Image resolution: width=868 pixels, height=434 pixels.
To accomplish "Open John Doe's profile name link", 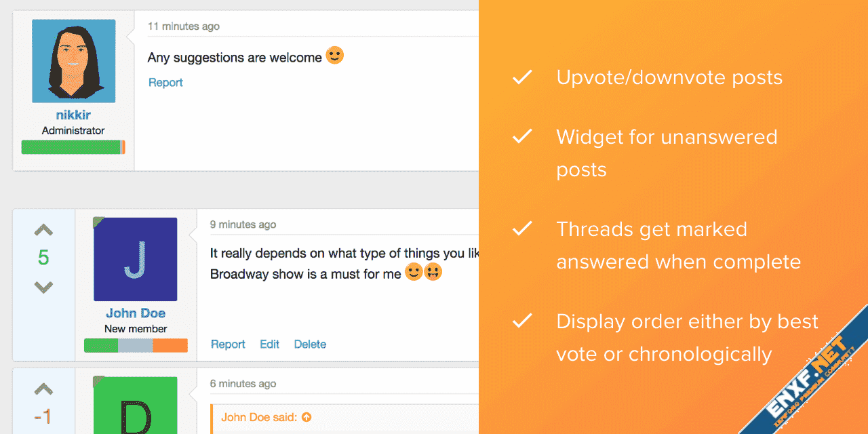I will [x=136, y=313].
